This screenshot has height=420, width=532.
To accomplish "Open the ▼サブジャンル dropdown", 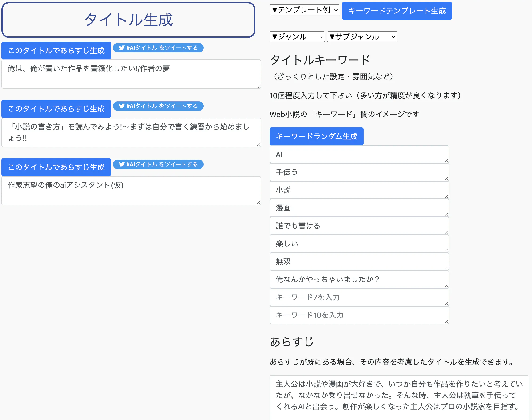I will [362, 37].
